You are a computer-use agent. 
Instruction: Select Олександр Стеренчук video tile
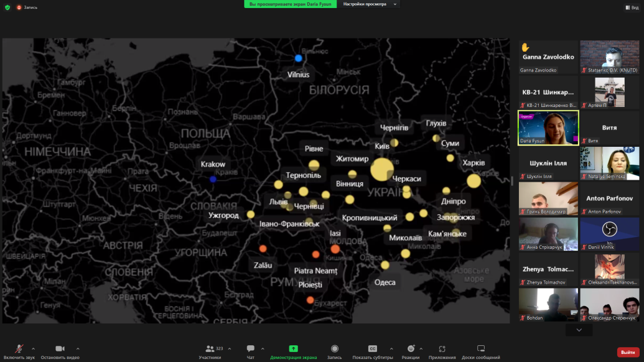point(610,305)
